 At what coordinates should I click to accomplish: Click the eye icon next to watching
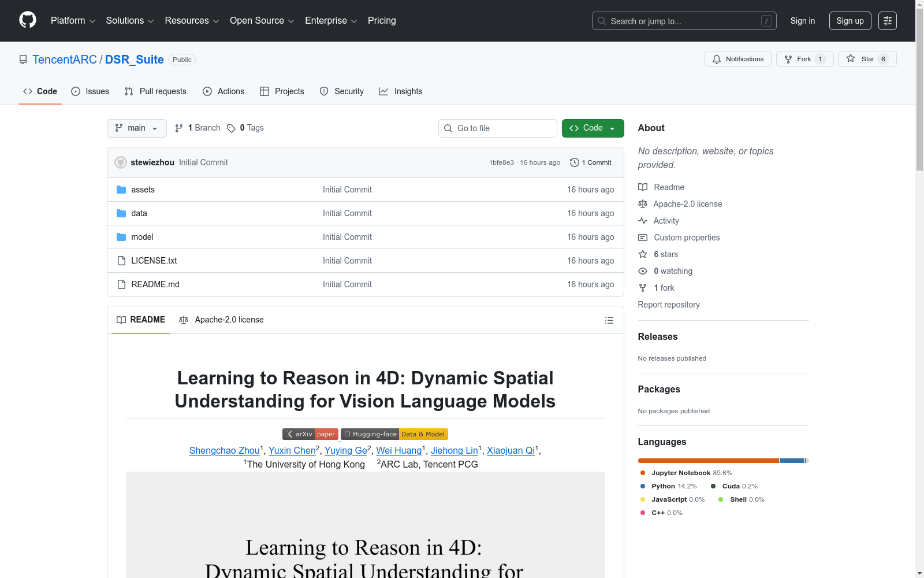coord(643,271)
